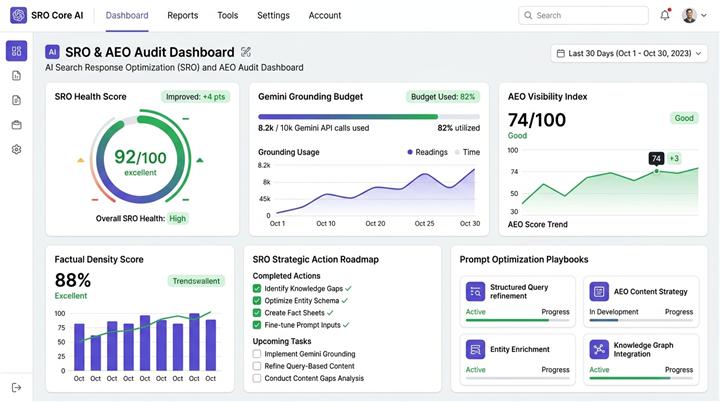Click inside the Search field
Image resolution: width=720 pixels, height=402 pixels.
click(x=583, y=15)
